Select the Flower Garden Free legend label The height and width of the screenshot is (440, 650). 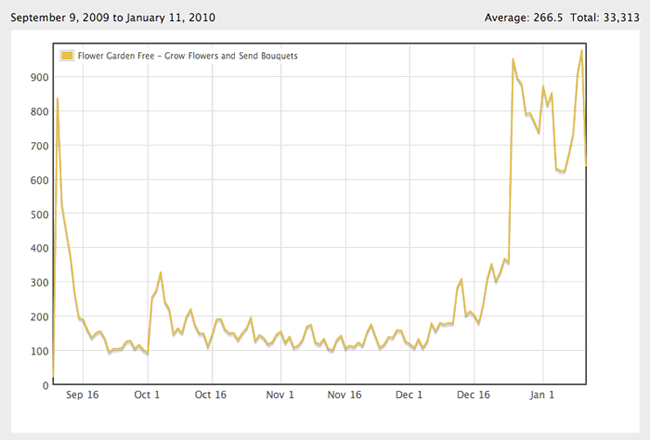coord(187,56)
